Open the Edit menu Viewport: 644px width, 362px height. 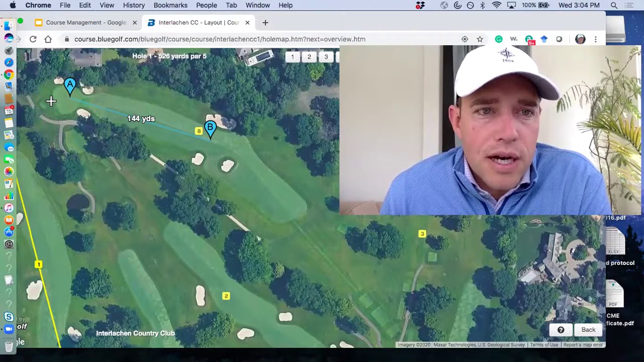click(x=85, y=5)
